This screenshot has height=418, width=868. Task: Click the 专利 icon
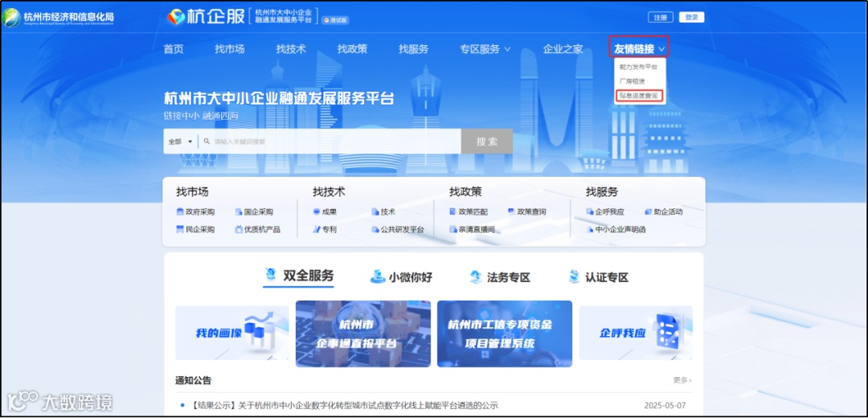pos(317,229)
